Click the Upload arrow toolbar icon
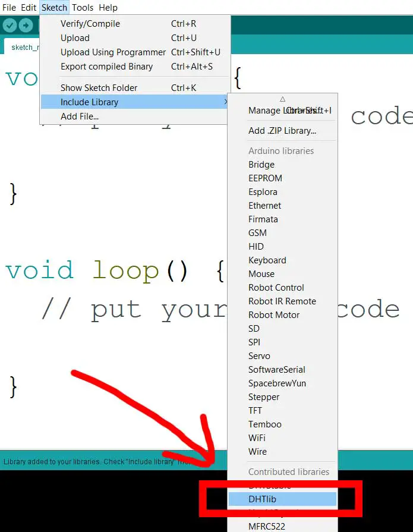 26,25
